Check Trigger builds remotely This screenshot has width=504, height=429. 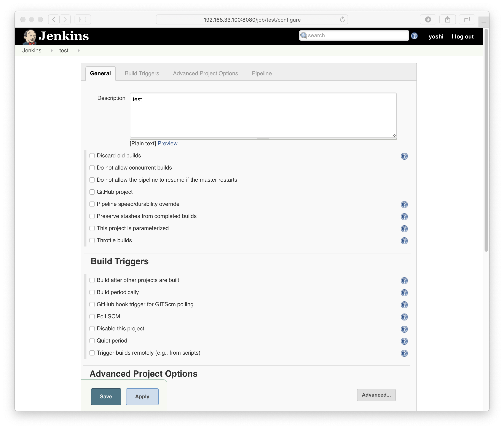click(x=92, y=353)
